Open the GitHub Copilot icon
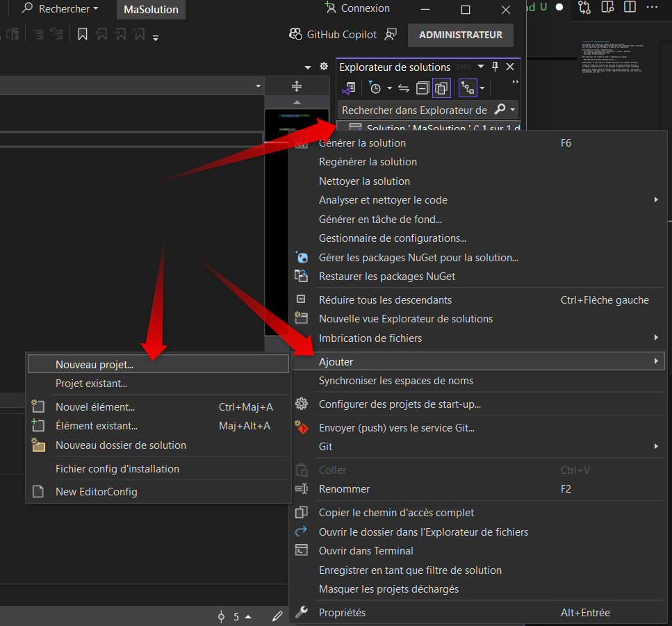The width and height of the screenshot is (672, 626). coord(297,34)
